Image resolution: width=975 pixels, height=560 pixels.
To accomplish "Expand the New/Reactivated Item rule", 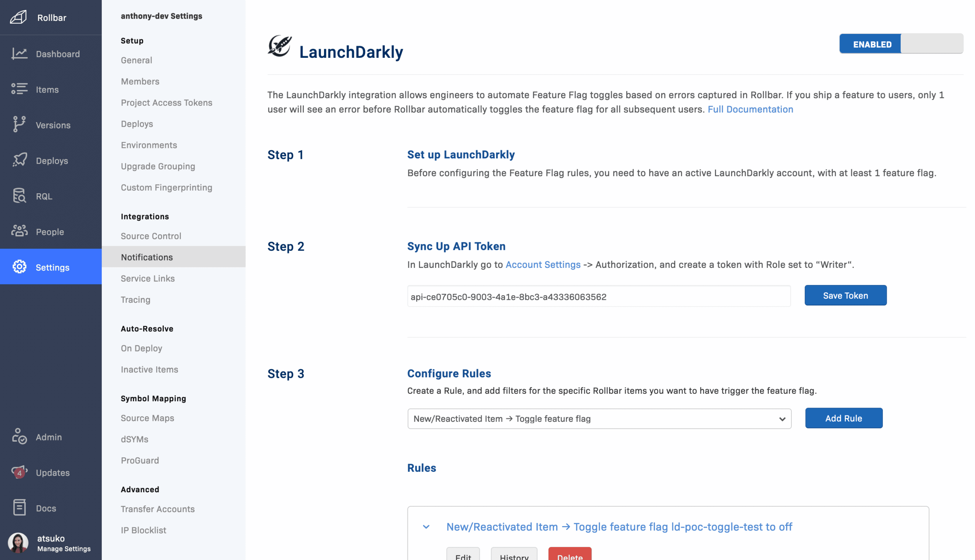I will coord(425,527).
